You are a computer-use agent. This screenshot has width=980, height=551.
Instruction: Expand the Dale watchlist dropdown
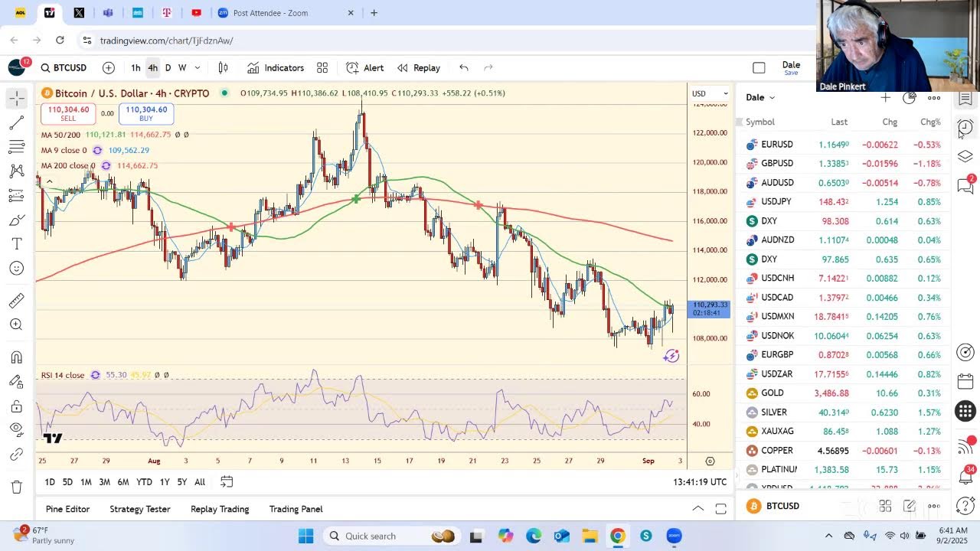pos(761,97)
